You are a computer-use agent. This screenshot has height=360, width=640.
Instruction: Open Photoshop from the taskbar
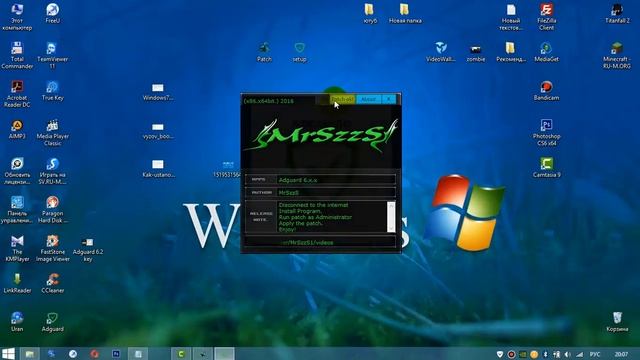(116, 353)
